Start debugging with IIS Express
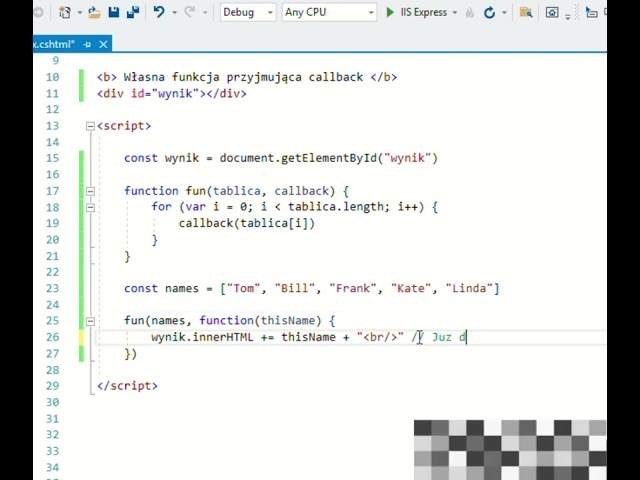Screen dimensions: 640x480 [x=416, y=13]
